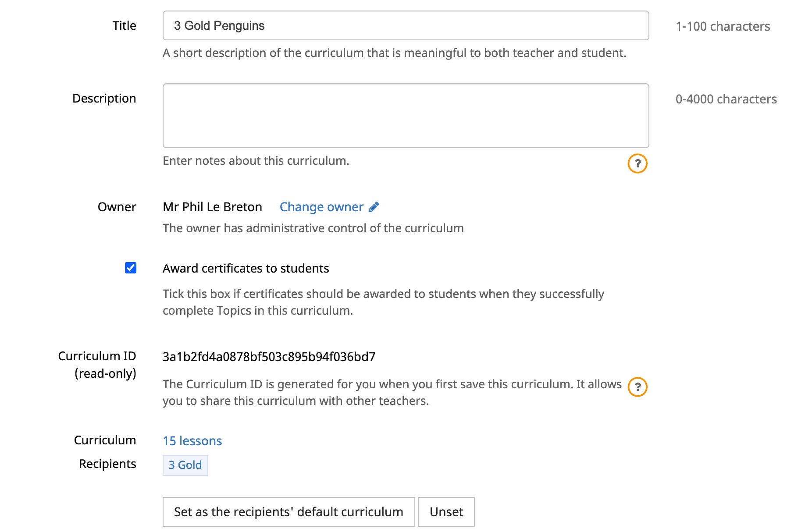This screenshot has height=532, width=805.
Task: Click the Title field label
Action: pos(124,25)
